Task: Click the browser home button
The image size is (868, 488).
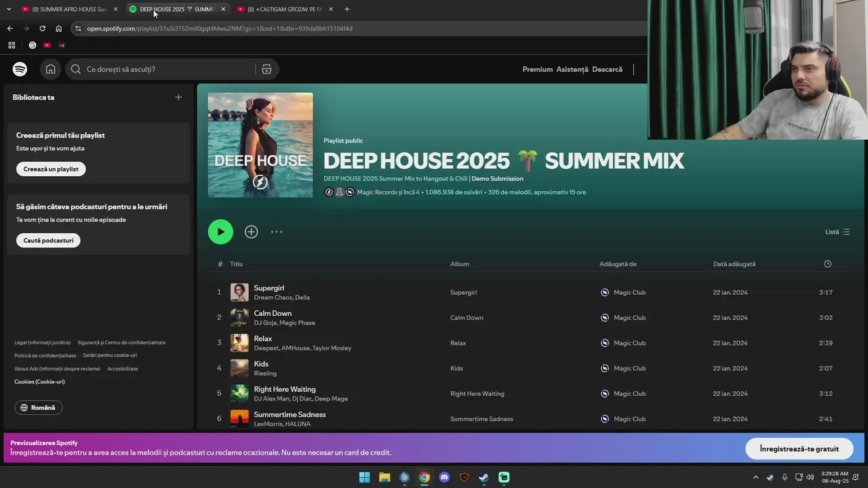Action: (59, 28)
